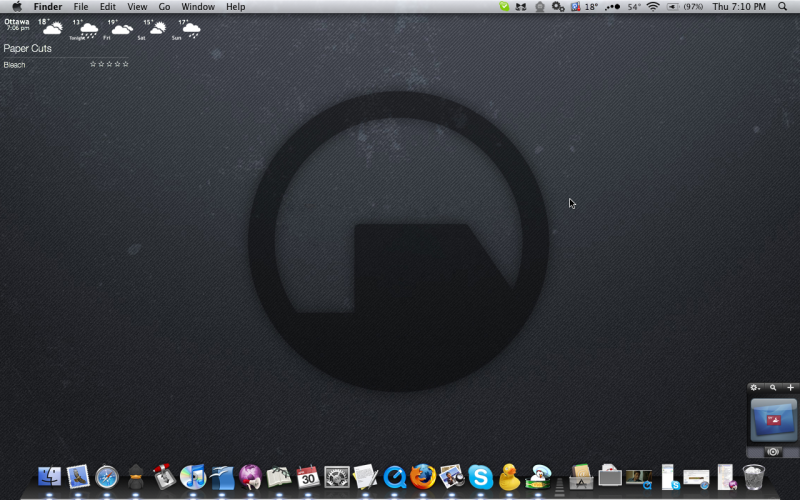Open the Documents folder stack in Dock

tap(610, 477)
